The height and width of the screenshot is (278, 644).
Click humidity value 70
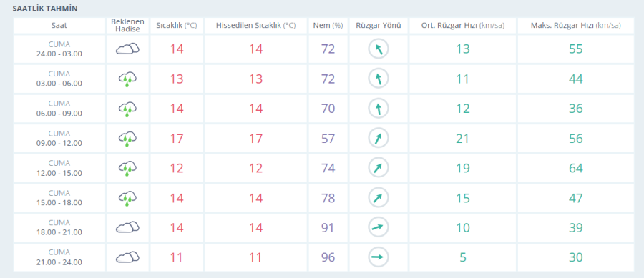click(x=328, y=109)
